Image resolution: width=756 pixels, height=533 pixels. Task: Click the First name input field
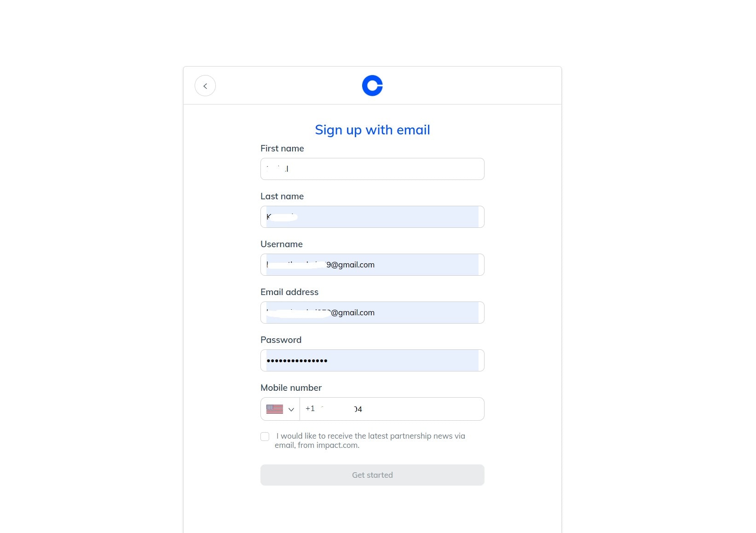[372, 169]
